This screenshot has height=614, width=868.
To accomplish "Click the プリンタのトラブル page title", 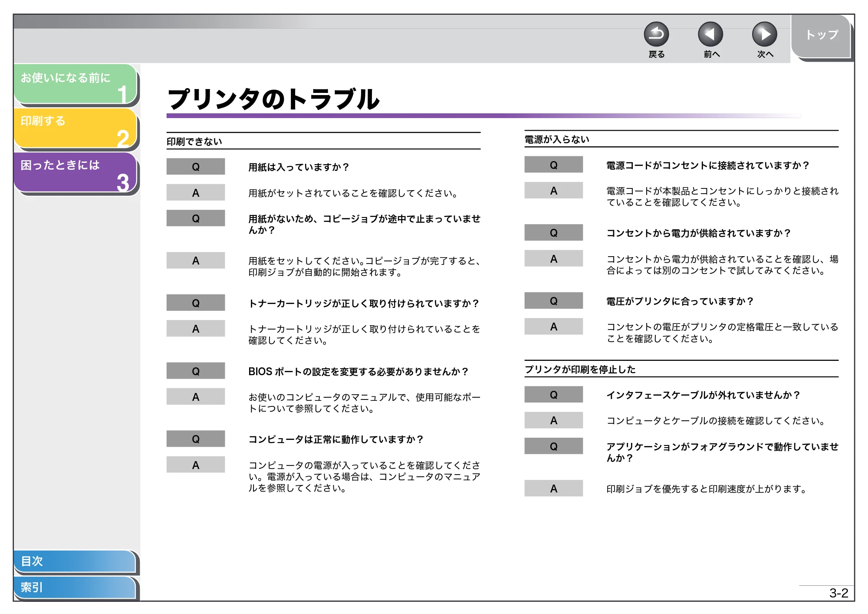I will pos(273,99).
